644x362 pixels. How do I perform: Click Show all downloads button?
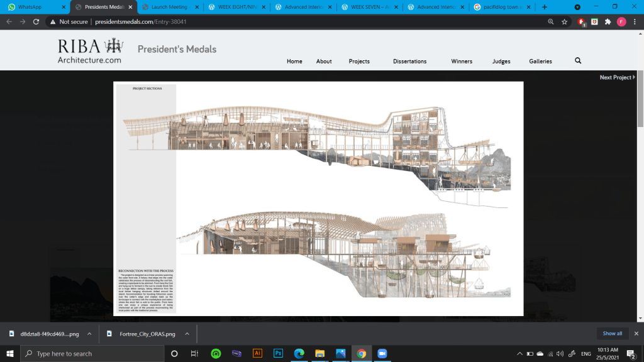pyautogui.click(x=612, y=334)
